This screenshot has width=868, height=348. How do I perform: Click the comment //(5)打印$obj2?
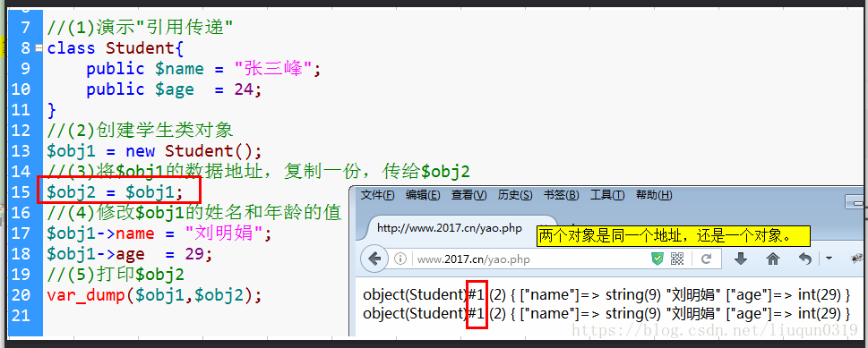click(116, 275)
